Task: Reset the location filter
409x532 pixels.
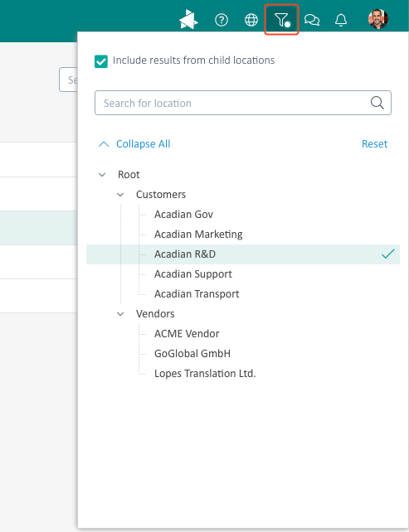Action: [x=374, y=144]
